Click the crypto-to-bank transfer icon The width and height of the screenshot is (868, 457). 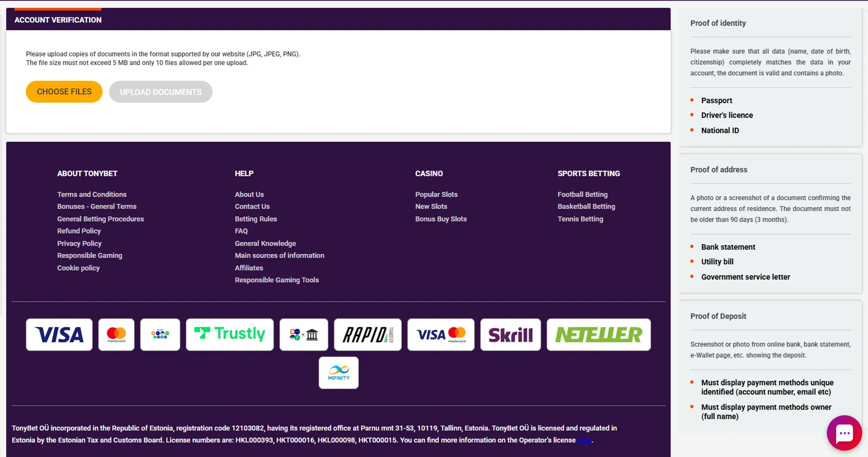[303, 335]
